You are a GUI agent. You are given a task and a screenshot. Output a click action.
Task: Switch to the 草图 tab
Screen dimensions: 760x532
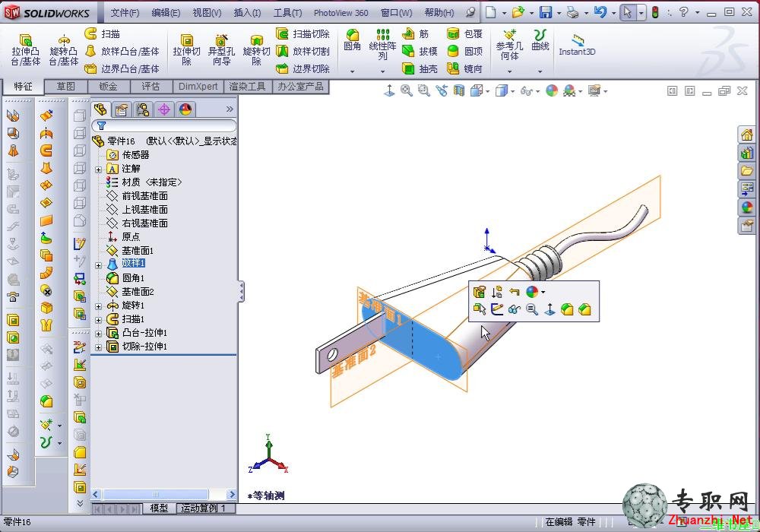[x=66, y=87]
